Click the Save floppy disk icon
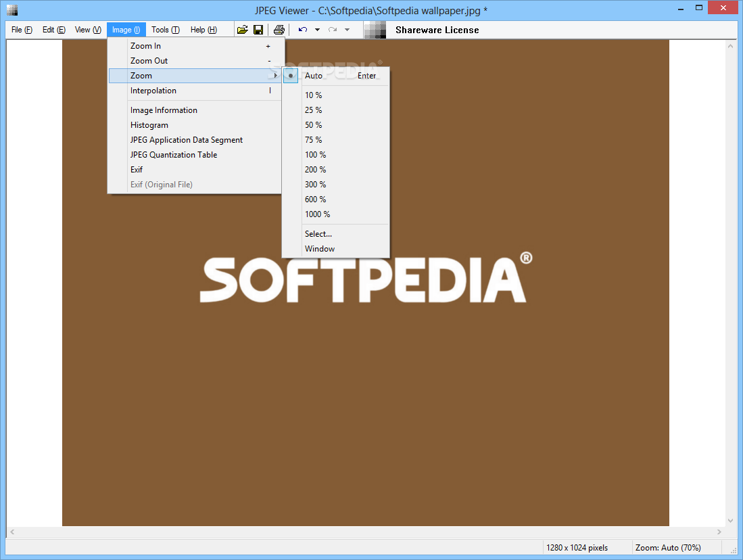 tap(258, 30)
